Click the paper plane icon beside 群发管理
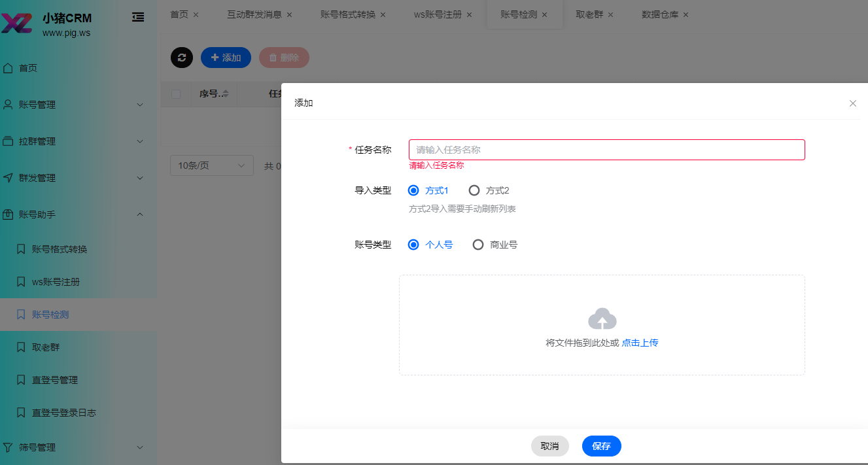The width and height of the screenshot is (868, 465). 8,178
